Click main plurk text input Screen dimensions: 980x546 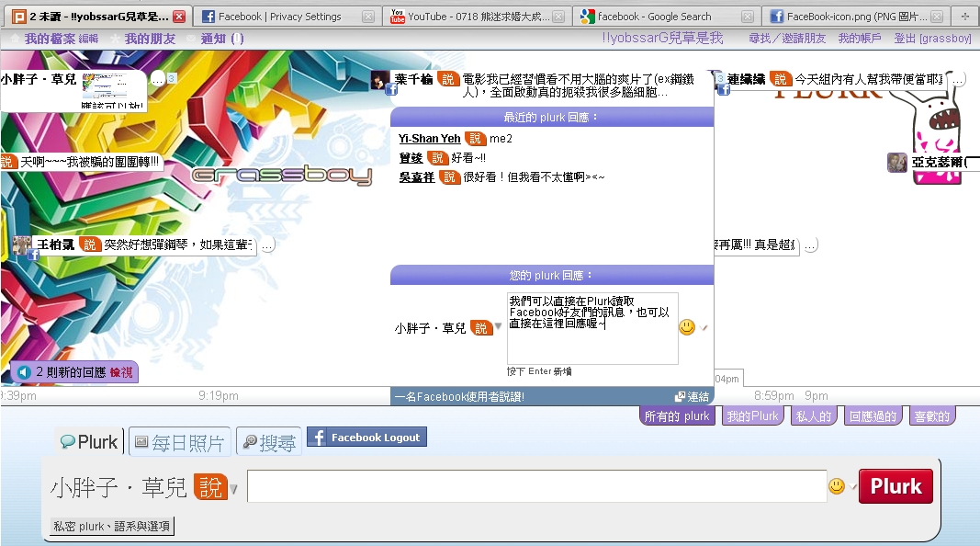click(537, 486)
